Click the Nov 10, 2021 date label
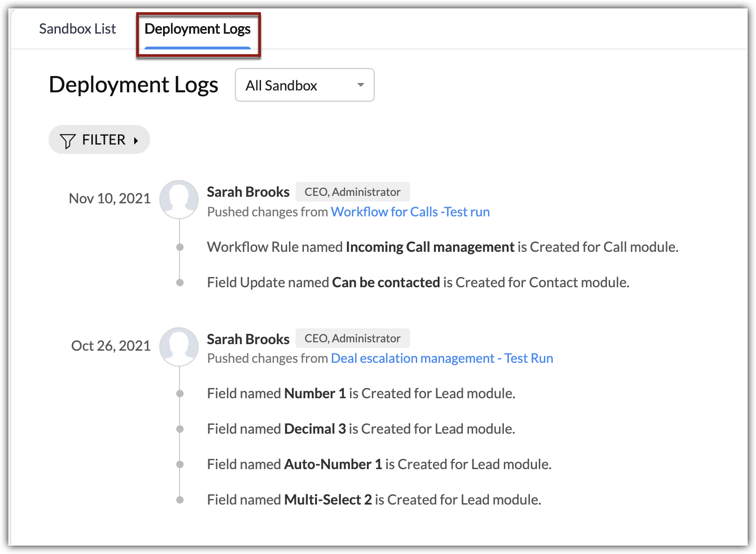Image resolution: width=756 pixels, height=554 pixels. point(110,199)
